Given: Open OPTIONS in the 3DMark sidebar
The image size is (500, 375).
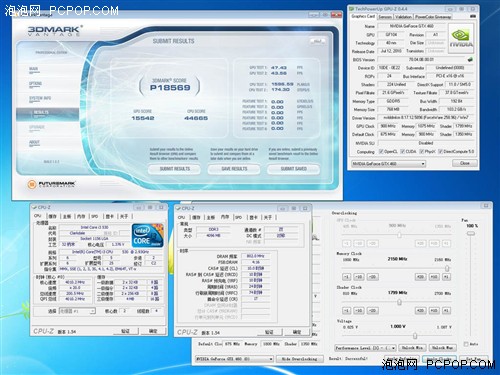Looking at the screenshot, I should point(35,84).
